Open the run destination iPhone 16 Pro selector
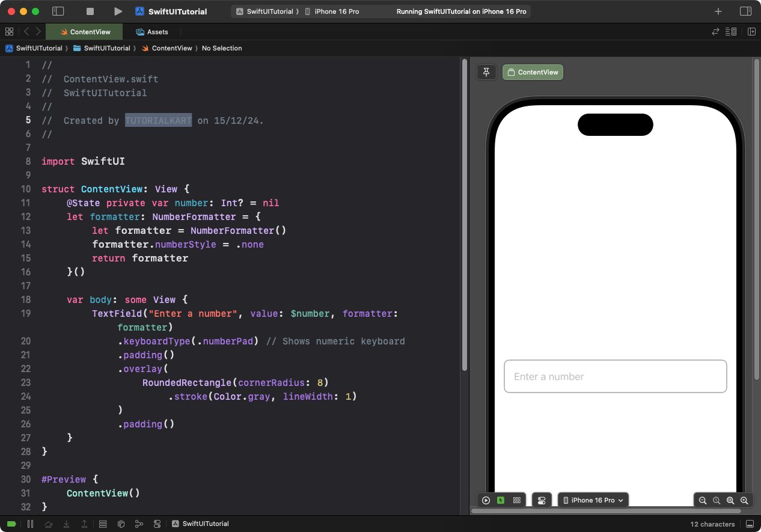 (x=334, y=11)
